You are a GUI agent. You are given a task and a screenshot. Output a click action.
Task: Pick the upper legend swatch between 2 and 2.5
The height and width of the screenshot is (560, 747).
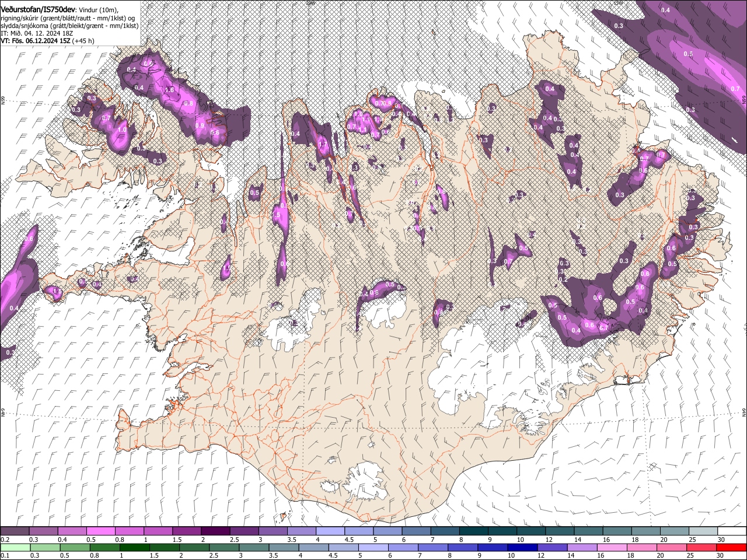215,531
